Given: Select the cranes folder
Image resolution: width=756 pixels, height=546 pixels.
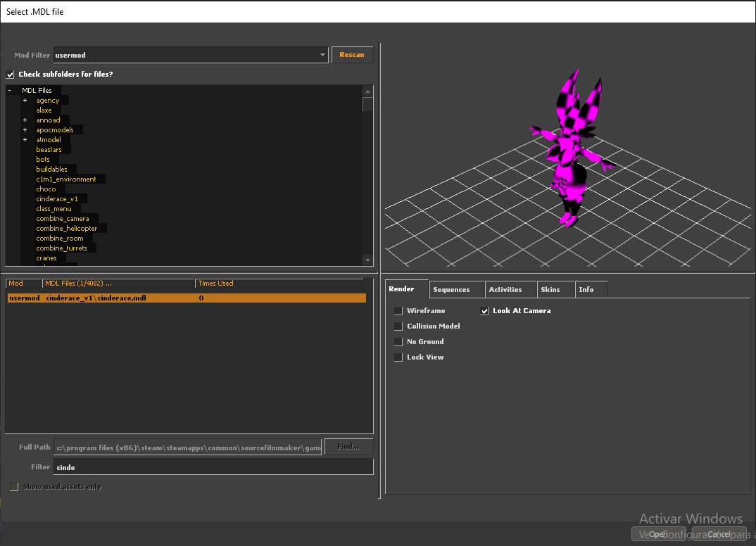Looking at the screenshot, I should pos(46,258).
